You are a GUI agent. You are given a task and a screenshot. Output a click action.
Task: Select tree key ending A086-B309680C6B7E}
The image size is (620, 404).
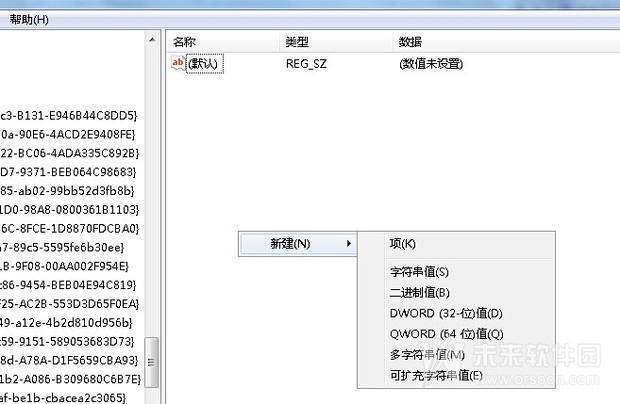click(70, 379)
